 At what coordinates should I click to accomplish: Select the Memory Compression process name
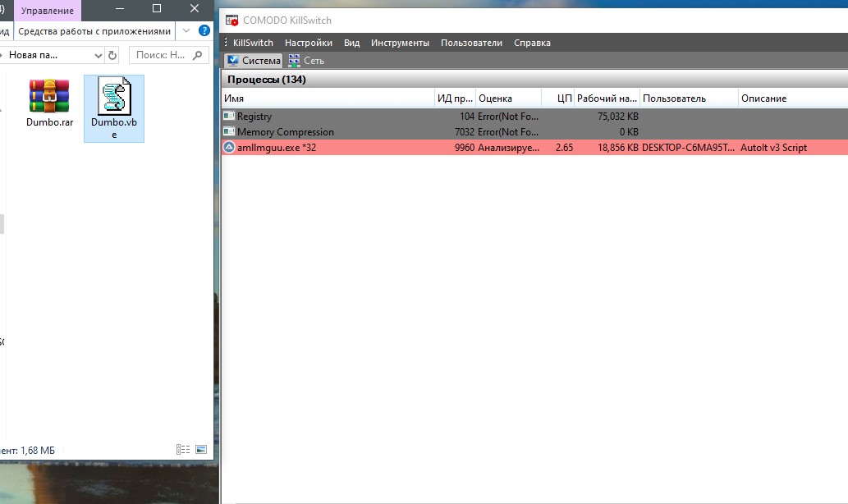click(286, 132)
